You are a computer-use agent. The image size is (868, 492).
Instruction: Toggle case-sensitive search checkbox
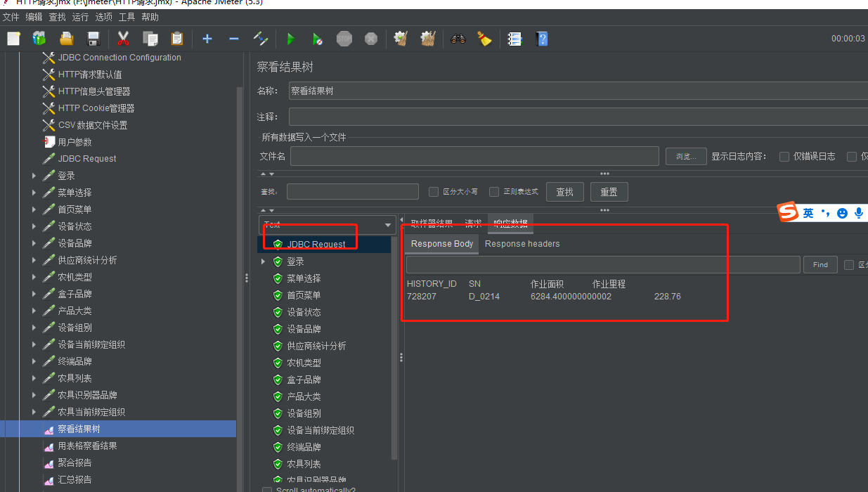(x=434, y=192)
